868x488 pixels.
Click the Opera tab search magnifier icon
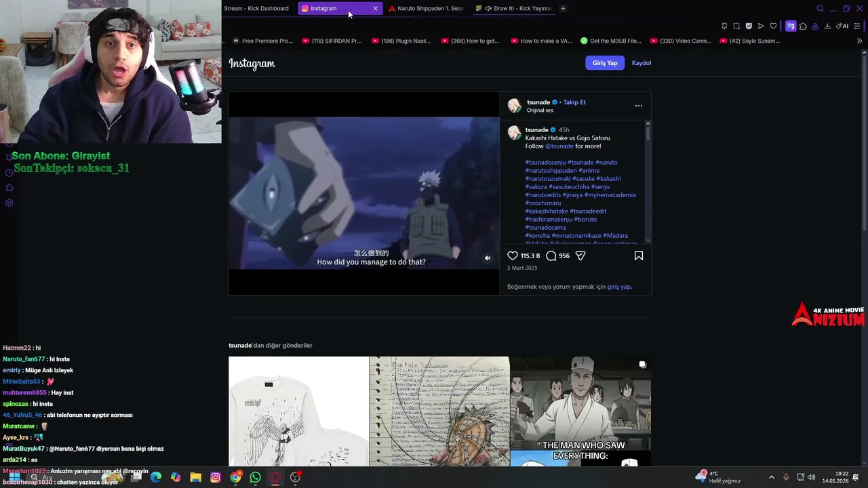pos(820,9)
